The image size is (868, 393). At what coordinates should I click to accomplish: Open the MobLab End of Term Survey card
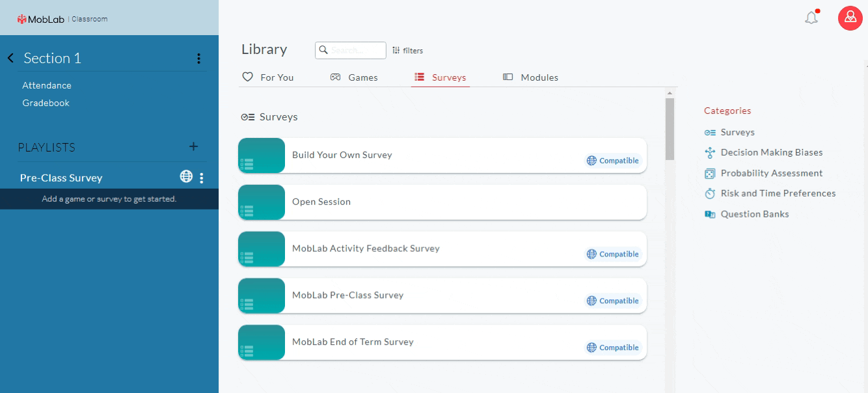[x=442, y=343]
